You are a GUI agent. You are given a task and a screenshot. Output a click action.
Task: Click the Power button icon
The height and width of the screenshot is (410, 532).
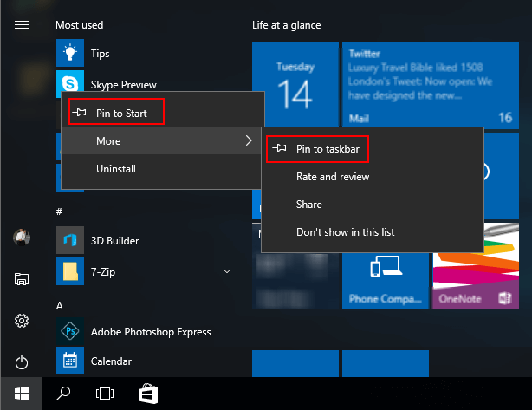[22, 362]
